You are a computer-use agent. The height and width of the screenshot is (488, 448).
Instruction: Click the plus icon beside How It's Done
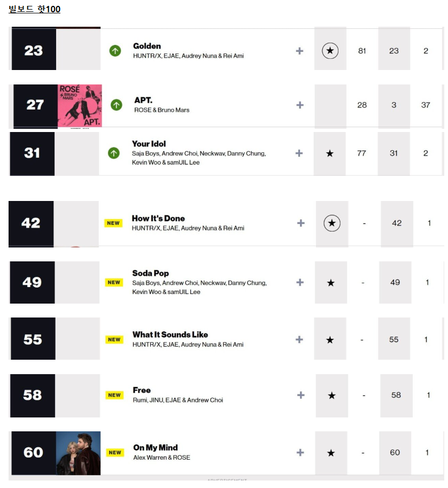pyautogui.click(x=301, y=223)
